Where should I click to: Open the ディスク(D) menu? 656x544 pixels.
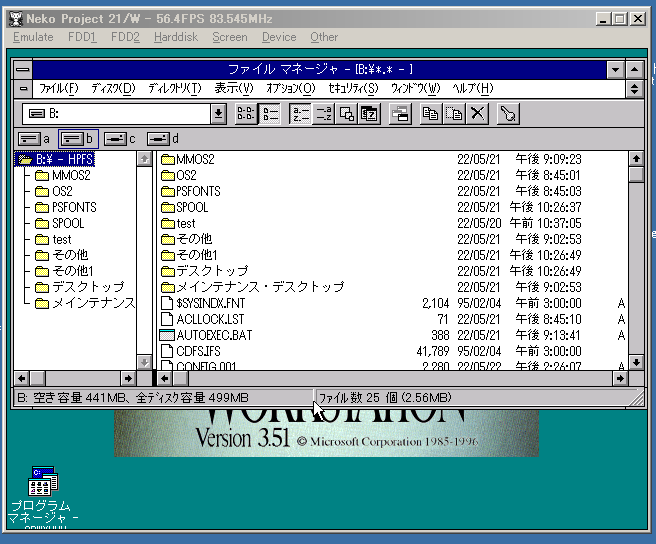click(x=114, y=88)
